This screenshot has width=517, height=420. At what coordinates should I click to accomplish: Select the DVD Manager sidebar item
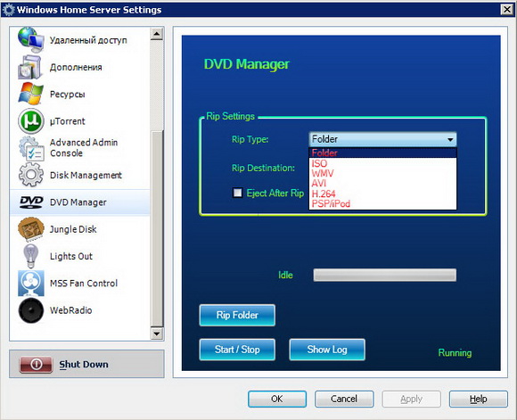[80, 202]
